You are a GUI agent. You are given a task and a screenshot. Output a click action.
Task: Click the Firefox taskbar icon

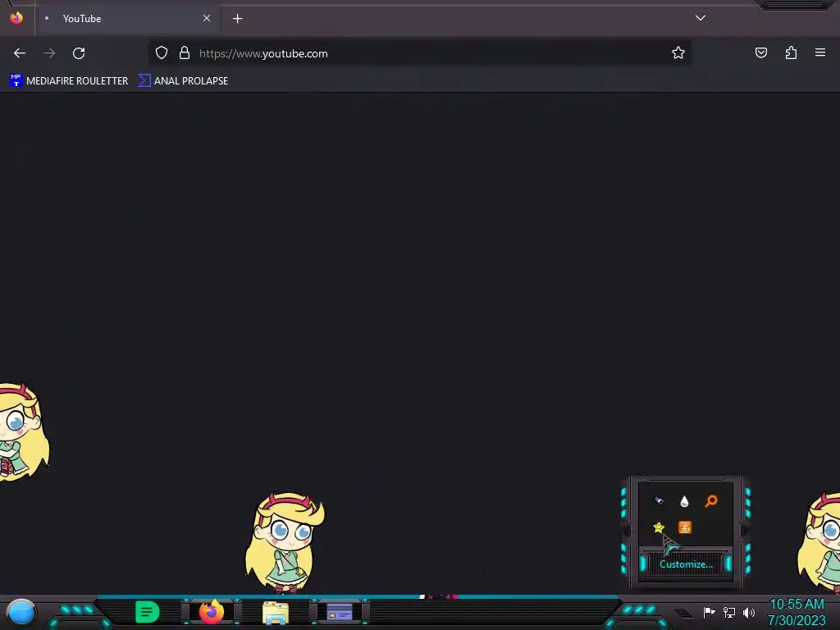click(x=212, y=612)
